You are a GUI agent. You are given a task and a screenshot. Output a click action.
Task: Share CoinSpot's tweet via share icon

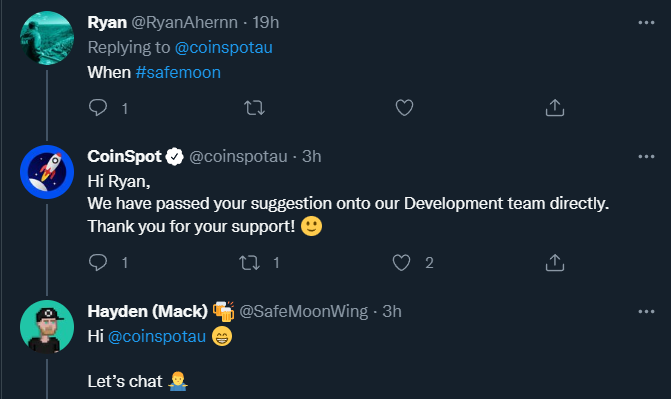tap(555, 262)
